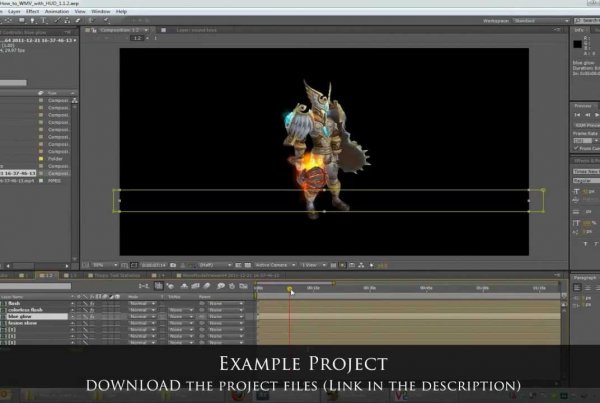Open the viewer resolution (Half) dropdown
The width and height of the screenshot is (600, 403).
[x=215, y=265]
